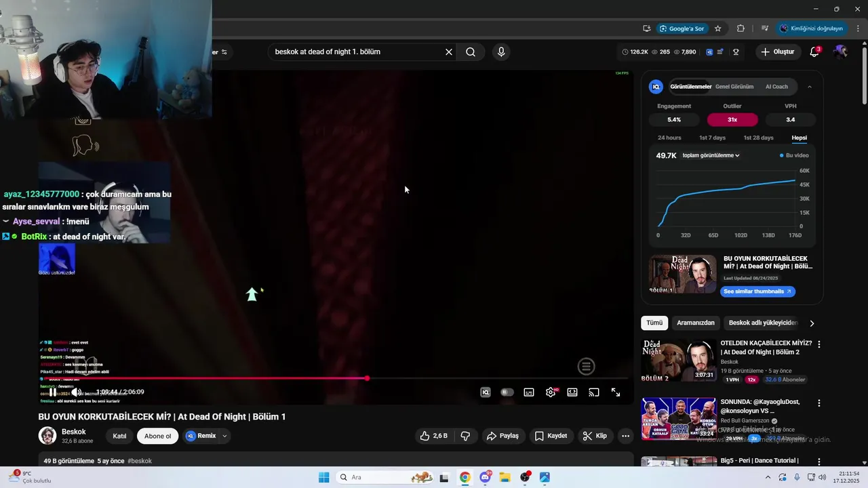Open the vidIQ trophy icon
Image resolution: width=868 pixels, height=488 pixels.
click(x=736, y=52)
